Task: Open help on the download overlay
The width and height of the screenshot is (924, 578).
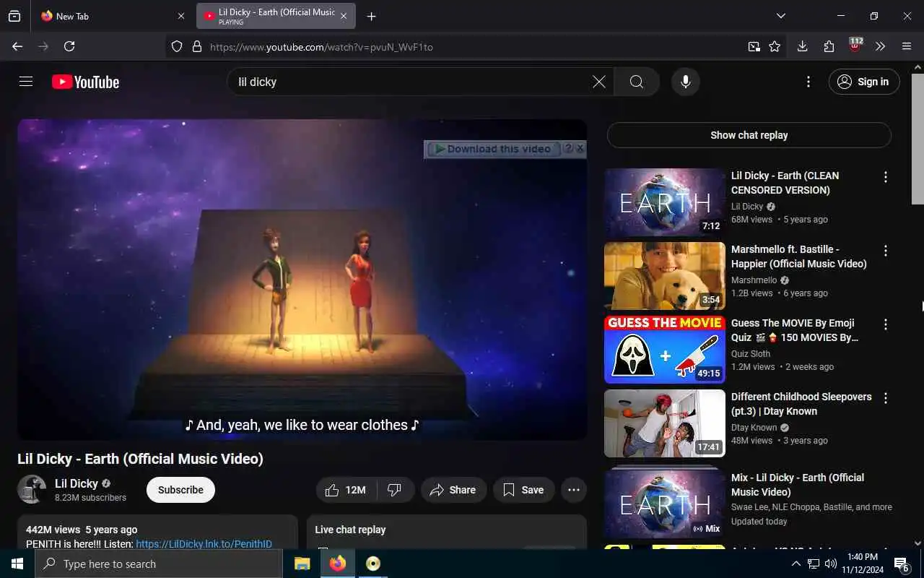Action: [x=568, y=148]
